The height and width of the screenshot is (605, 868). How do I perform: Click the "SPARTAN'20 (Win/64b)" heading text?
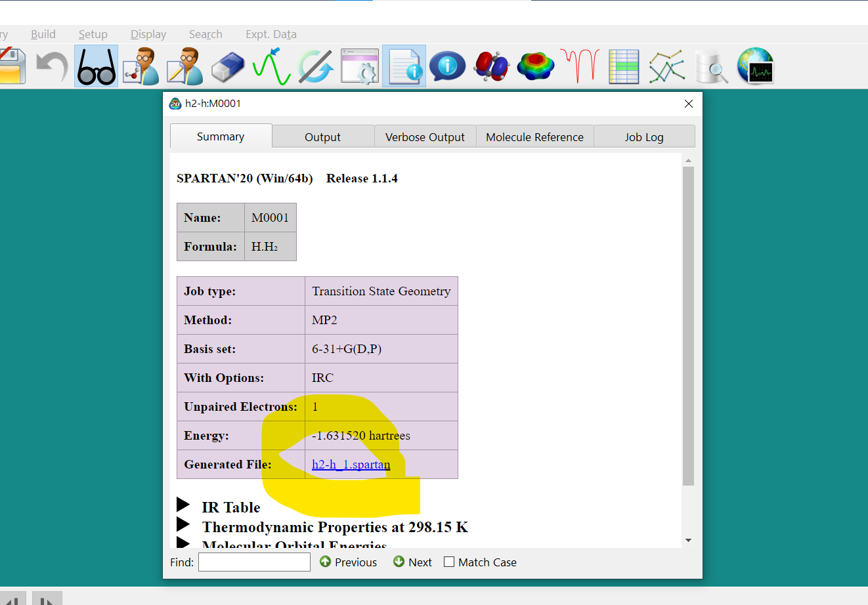(245, 178)
